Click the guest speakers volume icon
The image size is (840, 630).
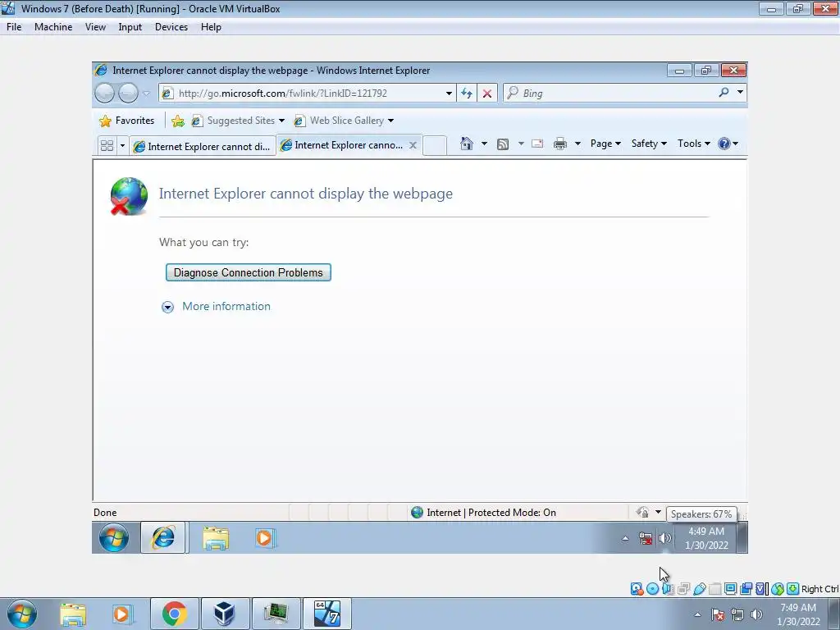click(x=664, y=538)
